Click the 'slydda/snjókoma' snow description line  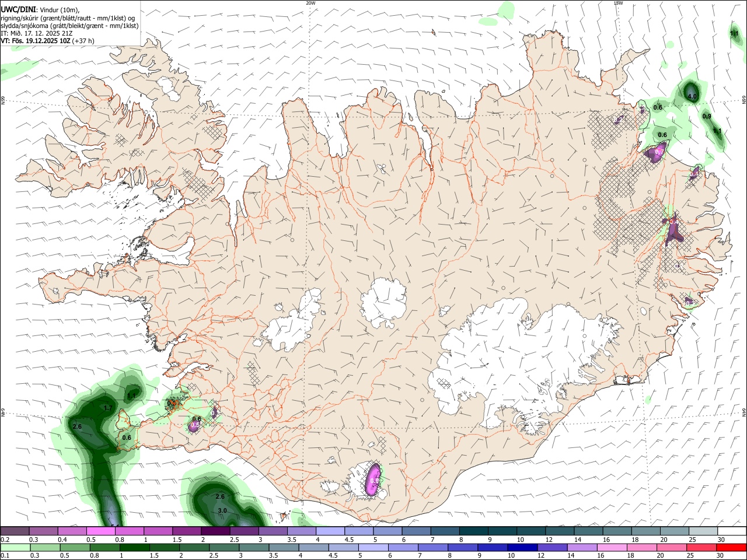69,26
